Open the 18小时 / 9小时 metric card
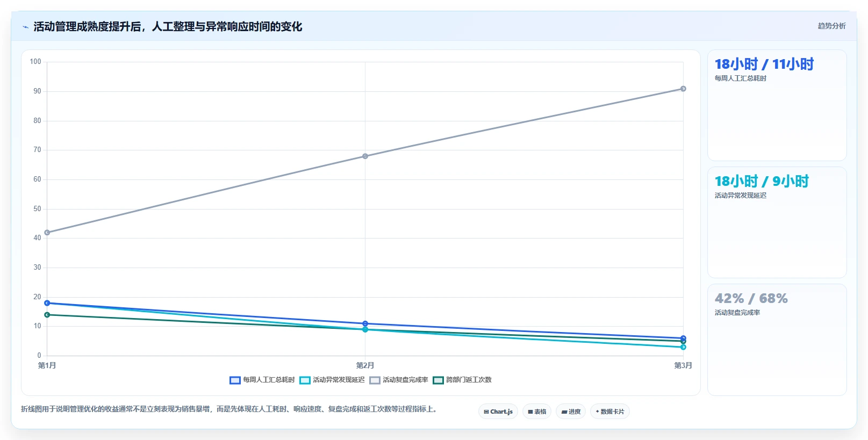The width and height of the screenshot is (868, 440). click(x=777, y=222)
